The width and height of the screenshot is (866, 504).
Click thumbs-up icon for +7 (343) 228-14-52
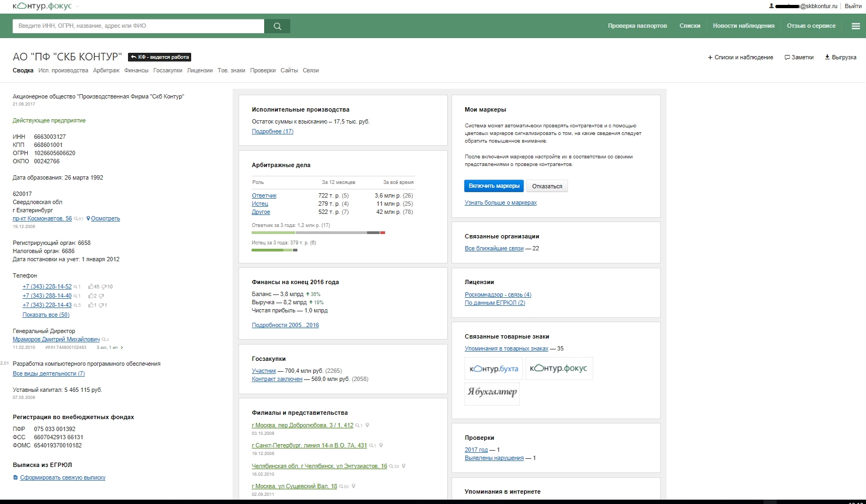91,287
